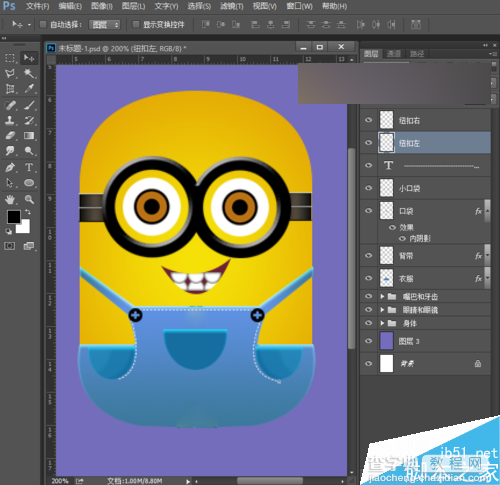
Task: Switch to the 路径 tab
Action: (417, 54)
